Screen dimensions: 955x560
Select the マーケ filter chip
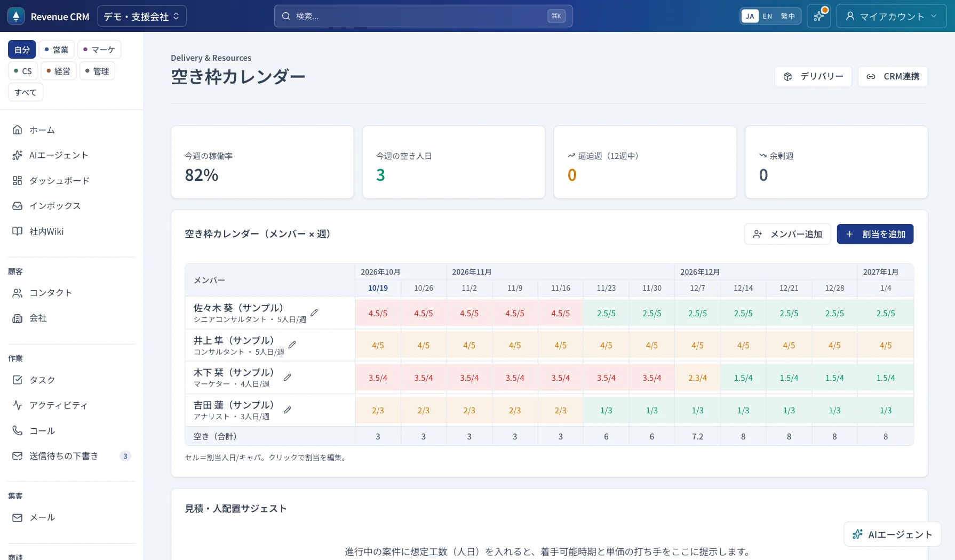99,50
